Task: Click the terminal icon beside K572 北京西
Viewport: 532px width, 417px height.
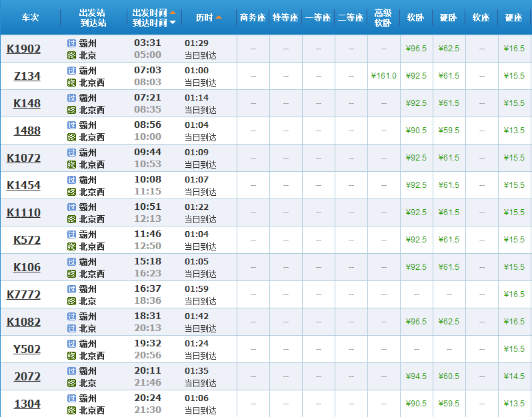Action: (x=71, y=246)
